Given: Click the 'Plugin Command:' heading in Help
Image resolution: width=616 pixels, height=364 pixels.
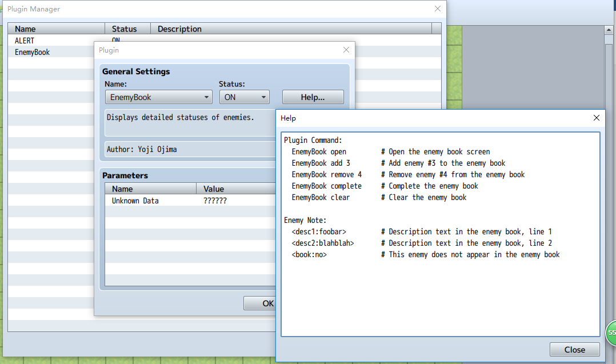Looking at the screenshot, I should 313,140.
